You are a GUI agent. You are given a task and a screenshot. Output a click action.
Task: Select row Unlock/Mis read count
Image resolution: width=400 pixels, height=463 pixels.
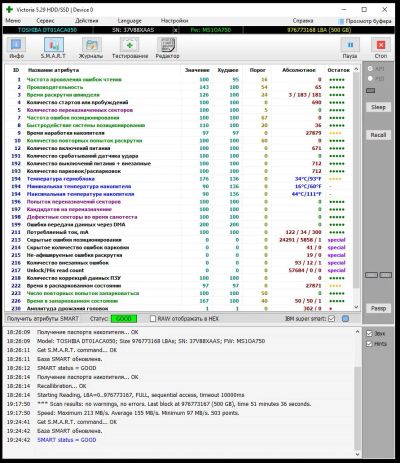pos(178,270)
